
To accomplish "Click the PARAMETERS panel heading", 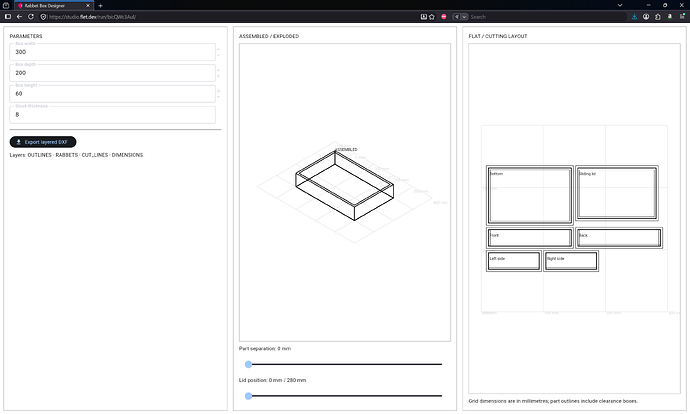I will point(26,36).
